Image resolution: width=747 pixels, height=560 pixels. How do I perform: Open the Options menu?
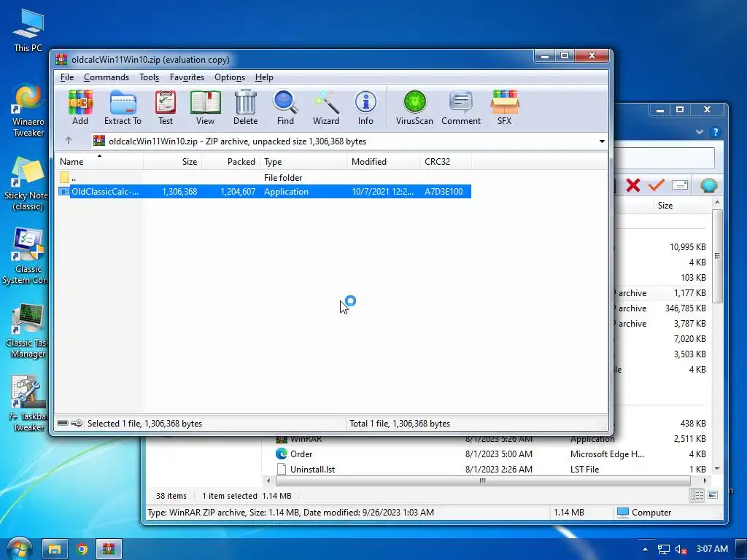coord(230,77)
